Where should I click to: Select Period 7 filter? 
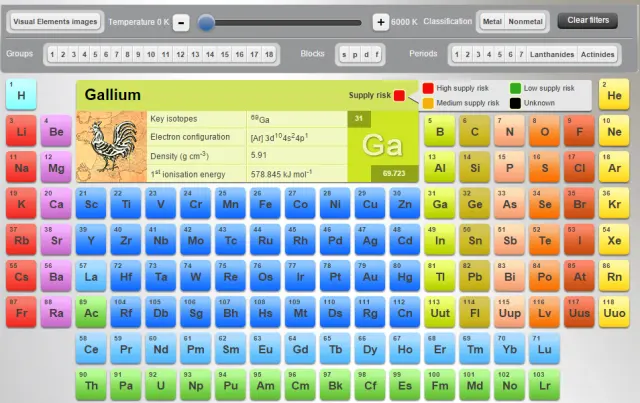pos(521,54)
